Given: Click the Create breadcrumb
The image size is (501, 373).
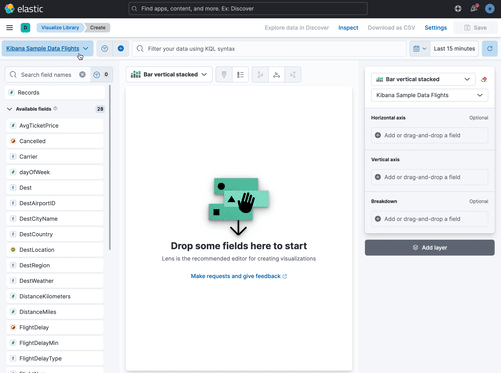Looking at the screenshot, I should click(97, 28).
